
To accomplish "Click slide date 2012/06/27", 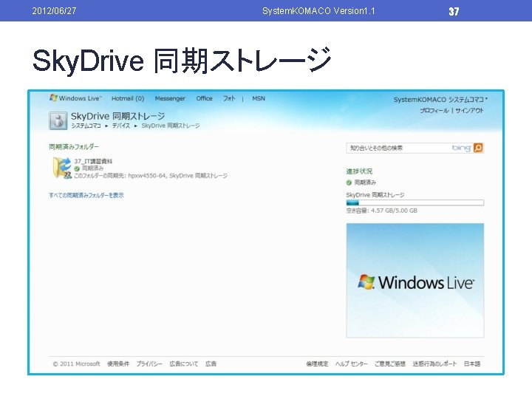I will pos(54,11).
